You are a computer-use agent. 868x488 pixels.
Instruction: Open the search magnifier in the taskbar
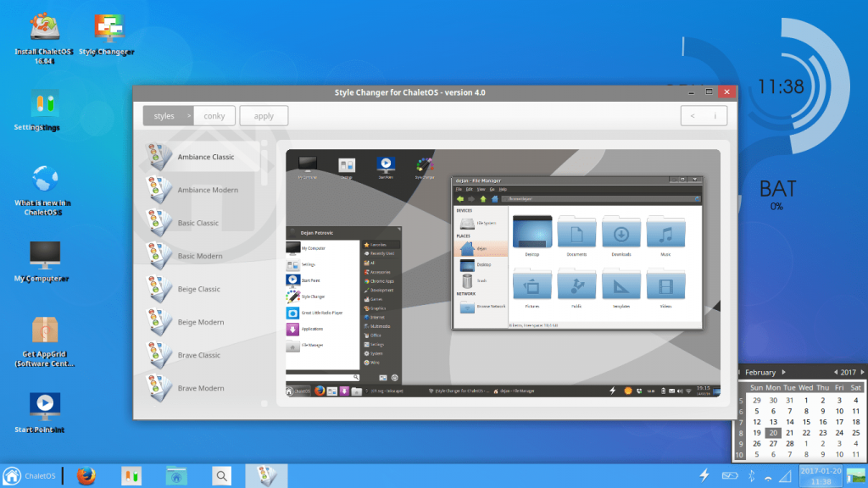tap(221, 476)
